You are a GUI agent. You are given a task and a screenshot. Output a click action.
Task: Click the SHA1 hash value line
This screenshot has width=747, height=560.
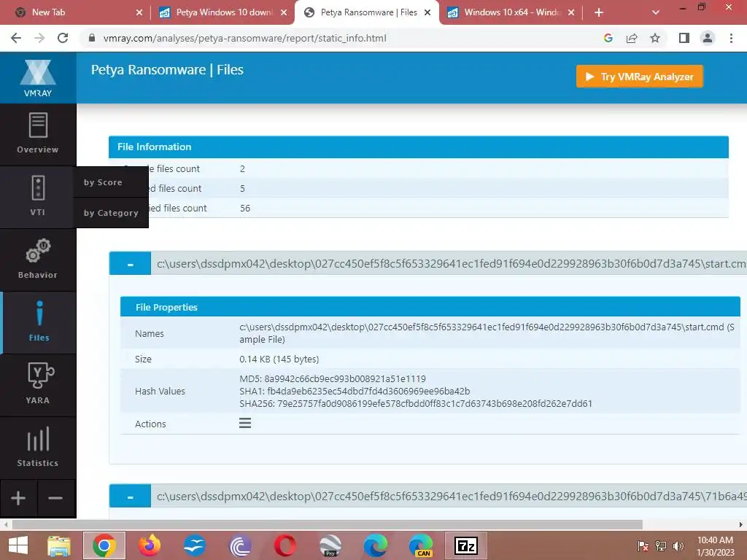(x=355, y=391)
